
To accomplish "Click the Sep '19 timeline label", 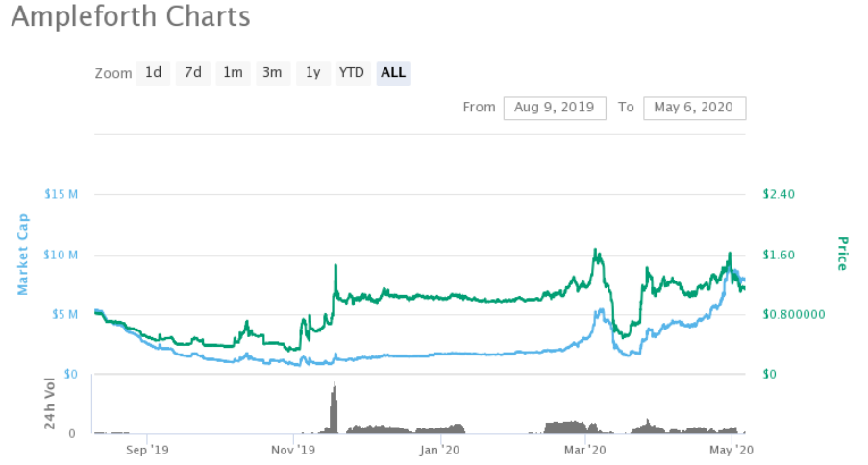I will click(x=147, y=450).
